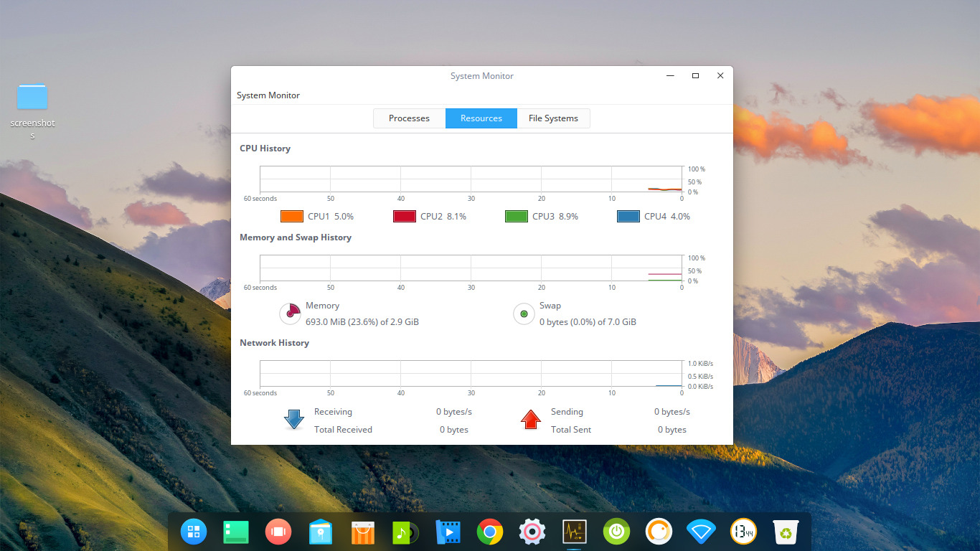Viewport: 980px width, 551px height.
Task: Click the orange CPU1 color swatch
Action: (x=292, y=216)
